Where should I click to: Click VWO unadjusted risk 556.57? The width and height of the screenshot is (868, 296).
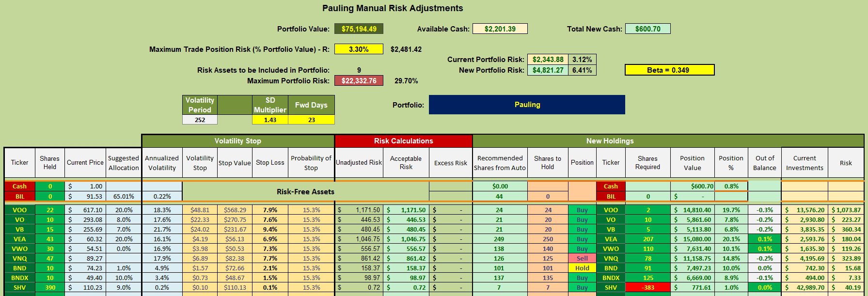click(x=359, y=249)
